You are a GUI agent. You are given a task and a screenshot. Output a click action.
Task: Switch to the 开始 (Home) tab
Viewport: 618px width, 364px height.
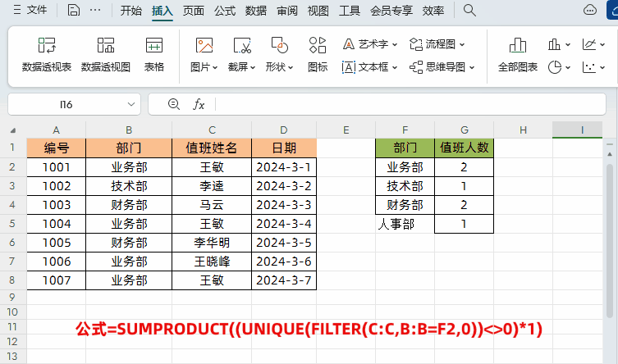click(x=130, y=11)
